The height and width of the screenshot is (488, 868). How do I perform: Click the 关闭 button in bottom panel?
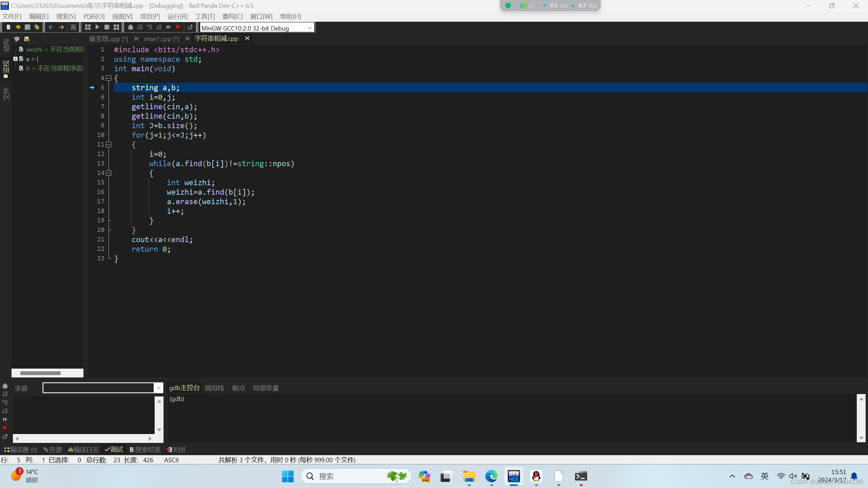(176, 450)
